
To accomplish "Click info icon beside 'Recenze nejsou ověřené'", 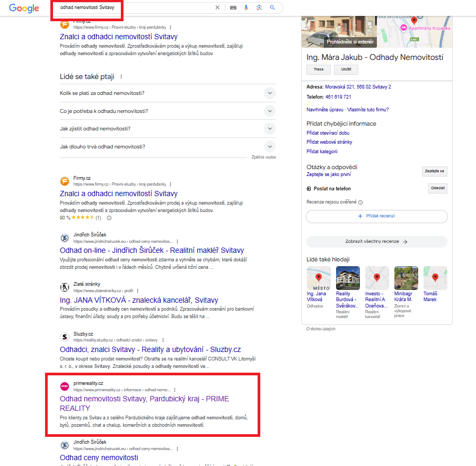I will pyautogui.click(x=360, y=203).
